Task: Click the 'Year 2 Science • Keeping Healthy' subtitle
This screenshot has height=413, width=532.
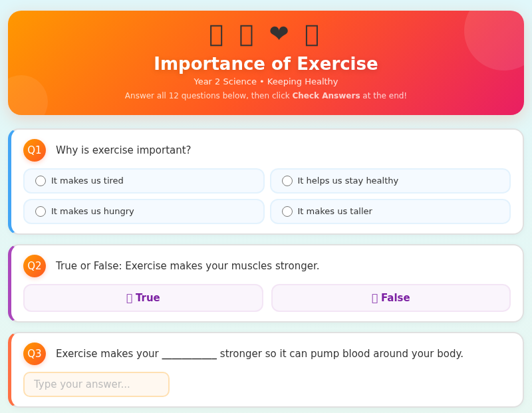Action: pos(266,81)
